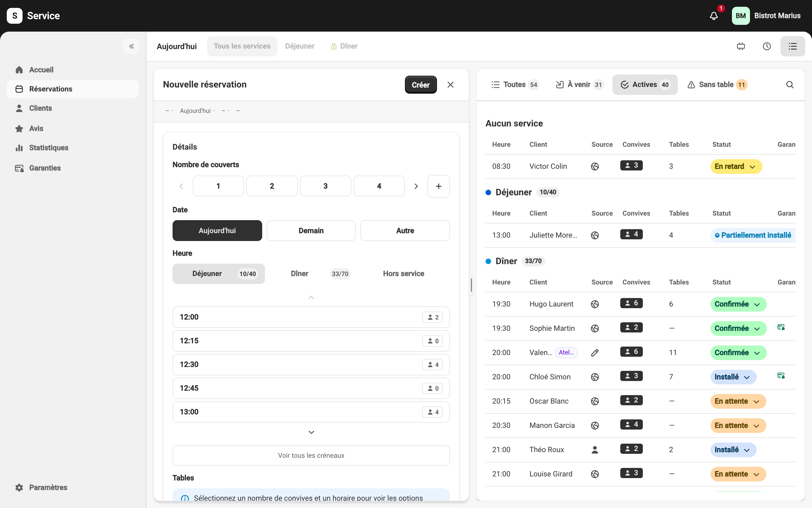812x508 pixels.
Task: Click the 3 guests badge for Victor Colin
Action: coord(631,165)
